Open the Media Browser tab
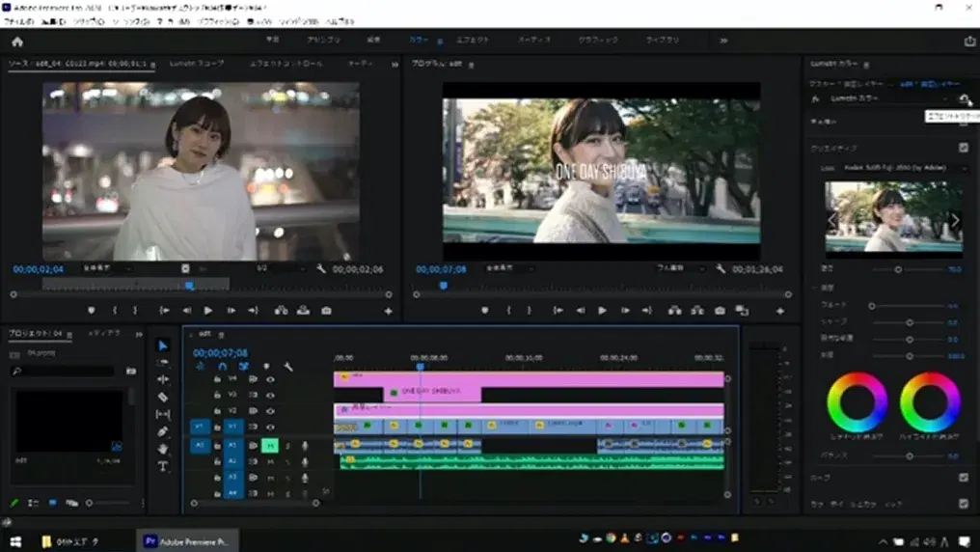This screenshot has height=552, width=980. point(104,334)
